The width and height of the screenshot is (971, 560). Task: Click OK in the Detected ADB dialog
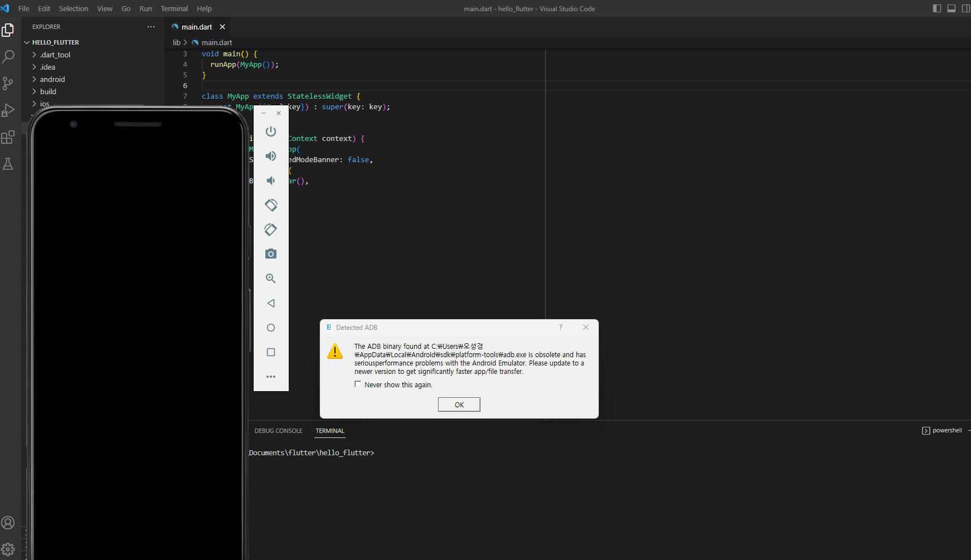tap(459, 405)
